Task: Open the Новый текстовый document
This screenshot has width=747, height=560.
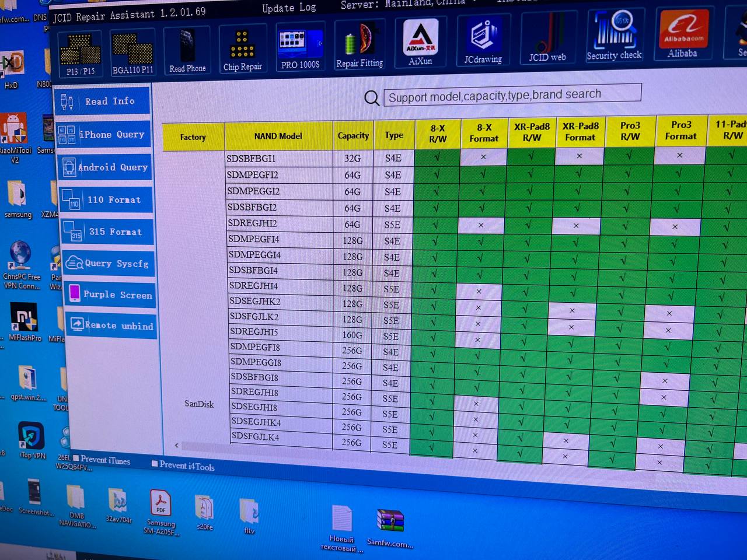Action: (342, 528)
